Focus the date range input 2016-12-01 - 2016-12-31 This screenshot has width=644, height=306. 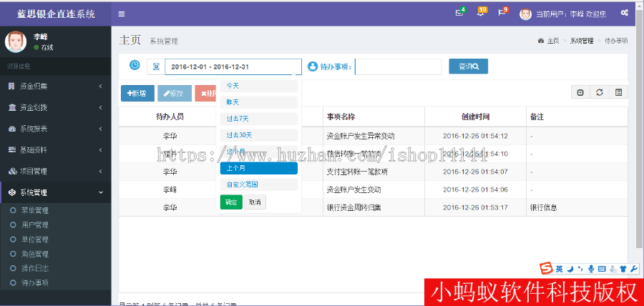click(x=233, y=67)
